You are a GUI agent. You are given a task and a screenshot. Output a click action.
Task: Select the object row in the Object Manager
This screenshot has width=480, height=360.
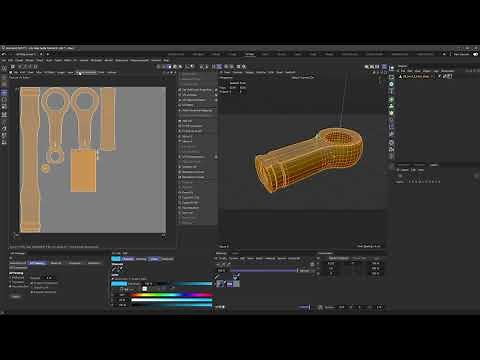[416, 76]
